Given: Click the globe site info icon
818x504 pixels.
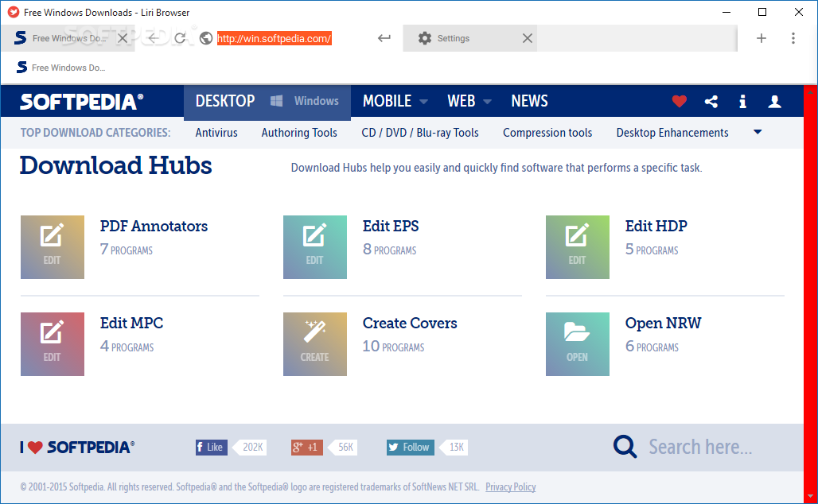Looking at the screenshot, I should click(206, 38).
